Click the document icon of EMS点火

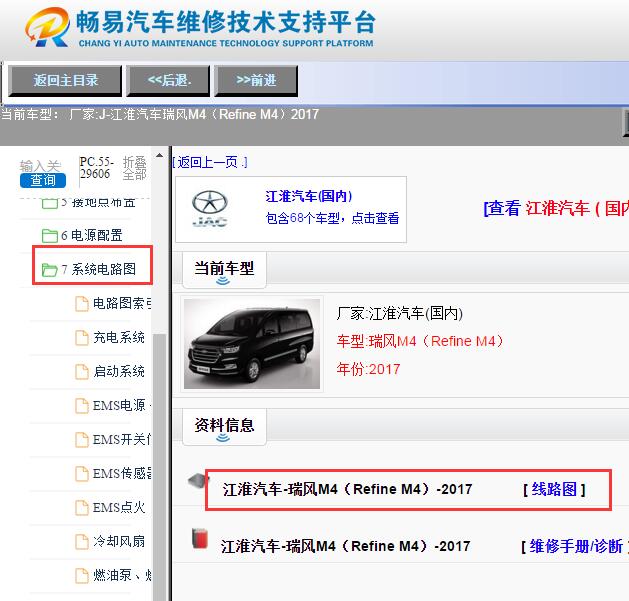(x=82, y=508)
